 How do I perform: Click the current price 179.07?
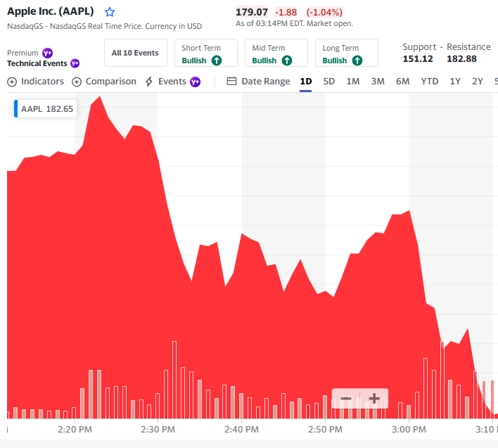coord(252,13)
